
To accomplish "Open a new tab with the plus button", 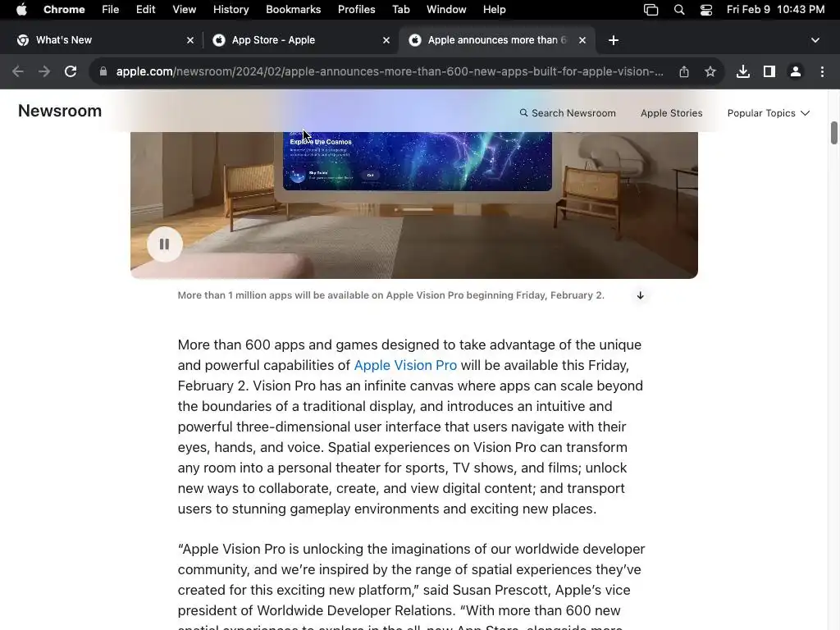I will [x=614, y=40].
